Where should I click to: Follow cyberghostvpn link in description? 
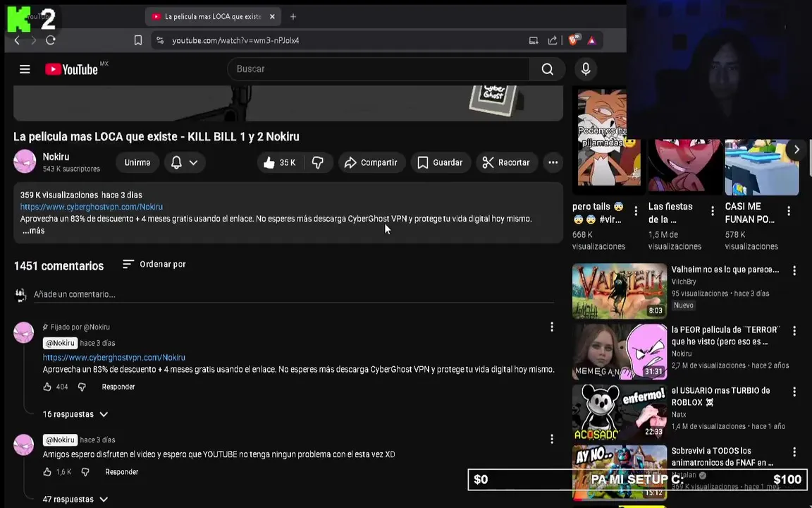coord(91,206)
